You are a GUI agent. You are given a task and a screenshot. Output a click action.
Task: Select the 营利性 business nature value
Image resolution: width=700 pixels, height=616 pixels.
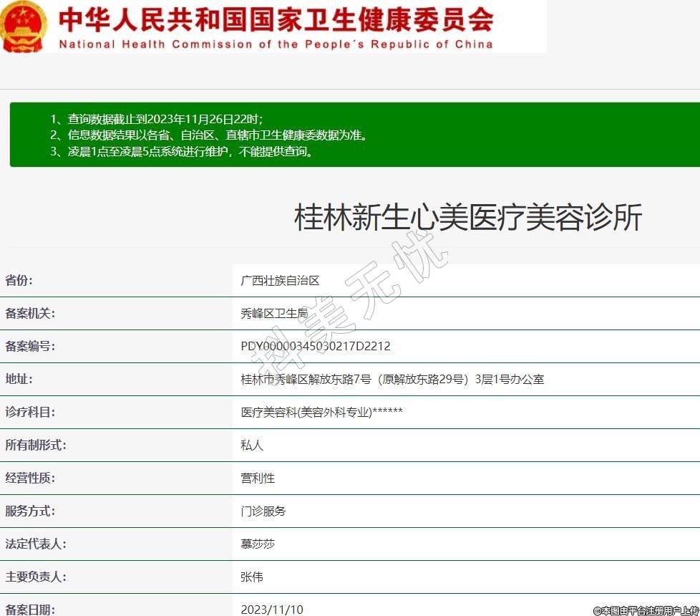(x=258, y=478)
